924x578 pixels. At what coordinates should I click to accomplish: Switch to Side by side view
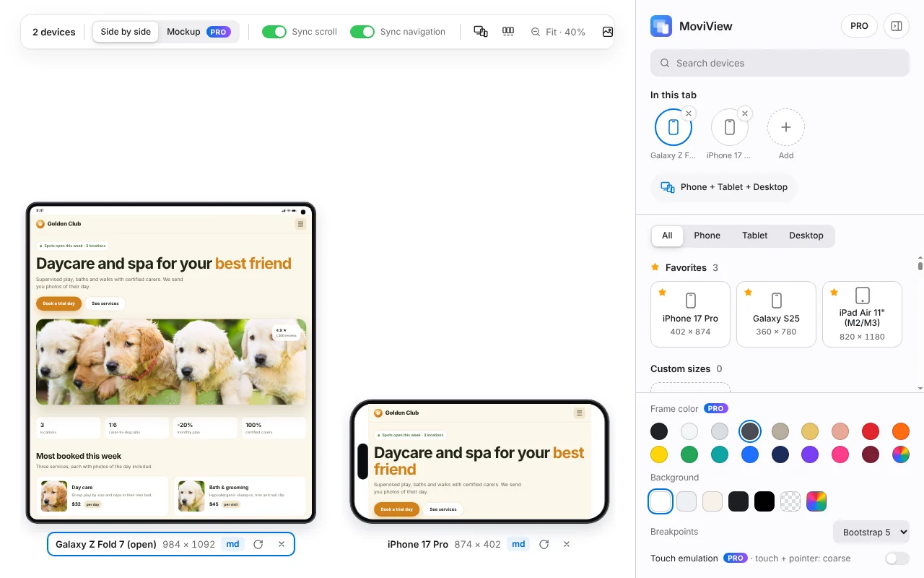coord(126,32)
